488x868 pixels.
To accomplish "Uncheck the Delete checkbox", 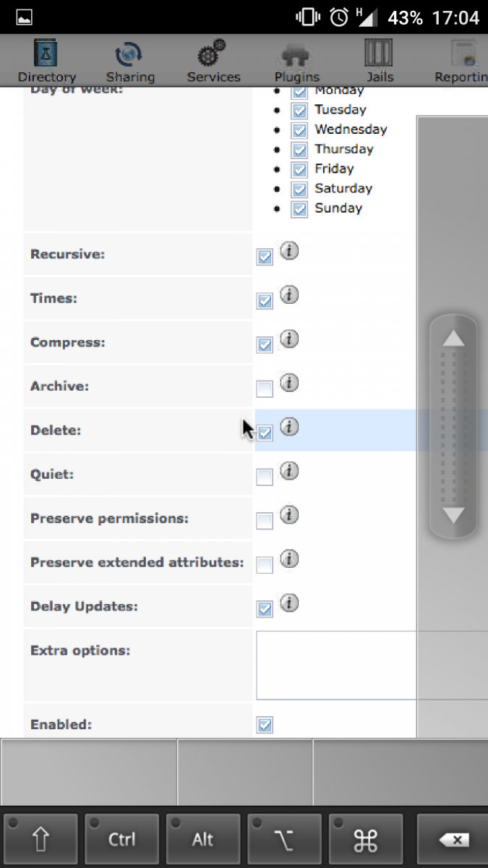I will (265, 433).
